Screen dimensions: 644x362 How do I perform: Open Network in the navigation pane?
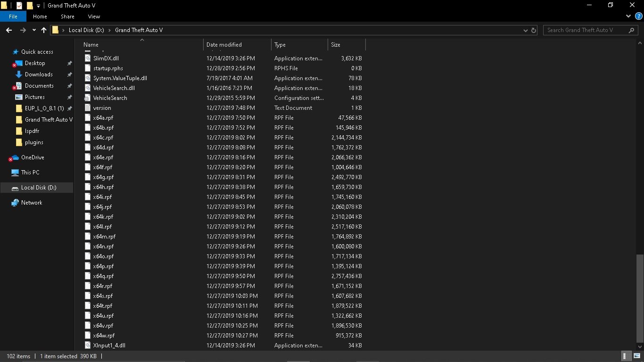click(32, 203)
